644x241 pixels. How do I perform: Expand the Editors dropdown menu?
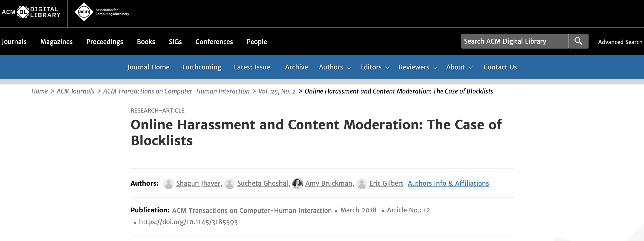click(375, 67)
